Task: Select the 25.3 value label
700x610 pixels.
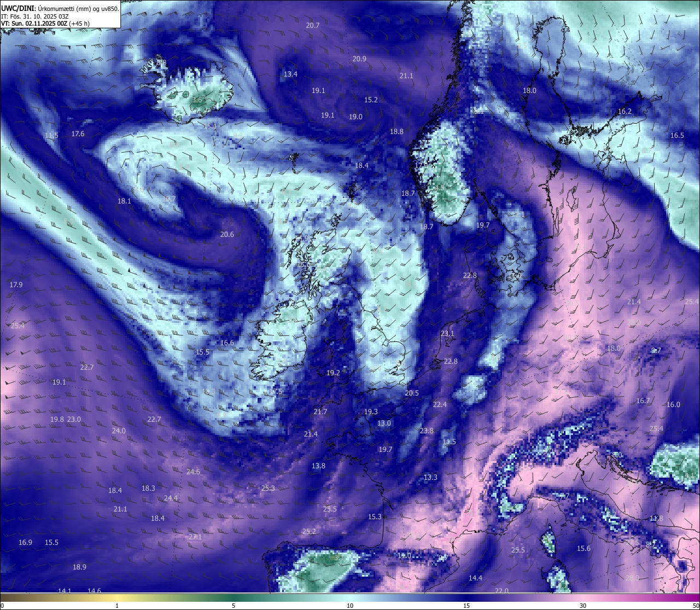Action: 268,489
